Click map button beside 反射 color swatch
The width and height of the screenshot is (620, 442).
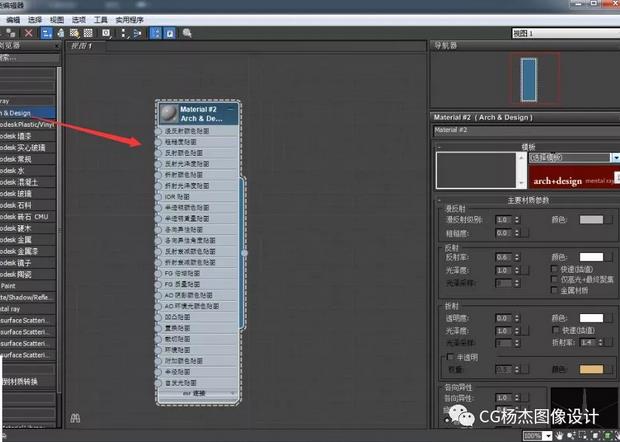(x=609, y=257)
